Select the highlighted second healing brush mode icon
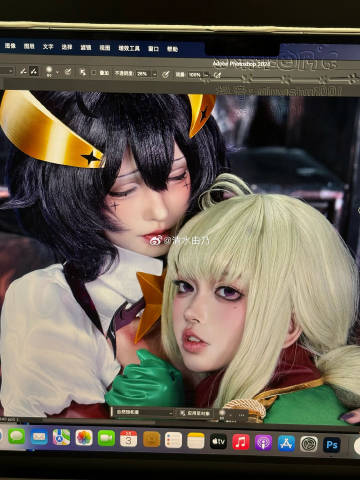The height and width of the screenshot is (480, 360). click(x=34, y=71)
